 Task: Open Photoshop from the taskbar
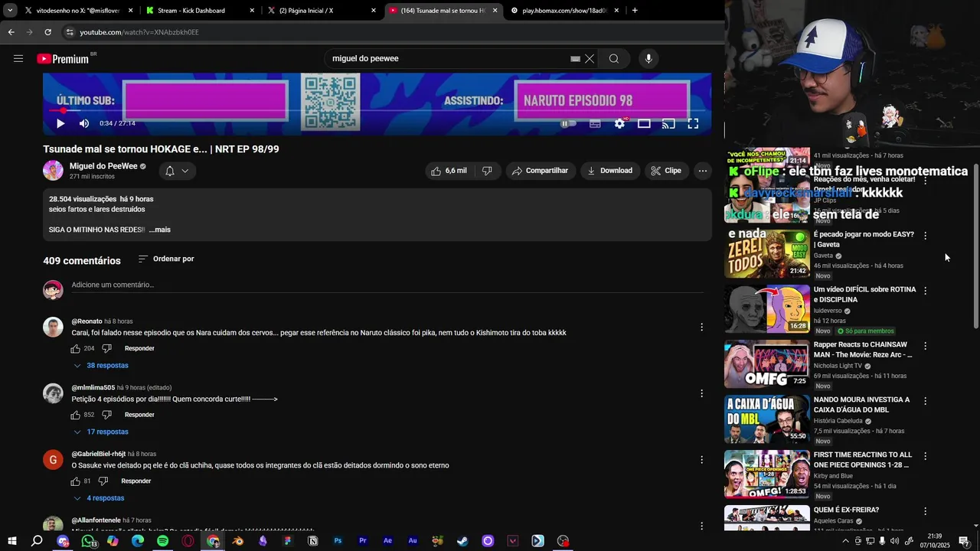pos(338,541)
